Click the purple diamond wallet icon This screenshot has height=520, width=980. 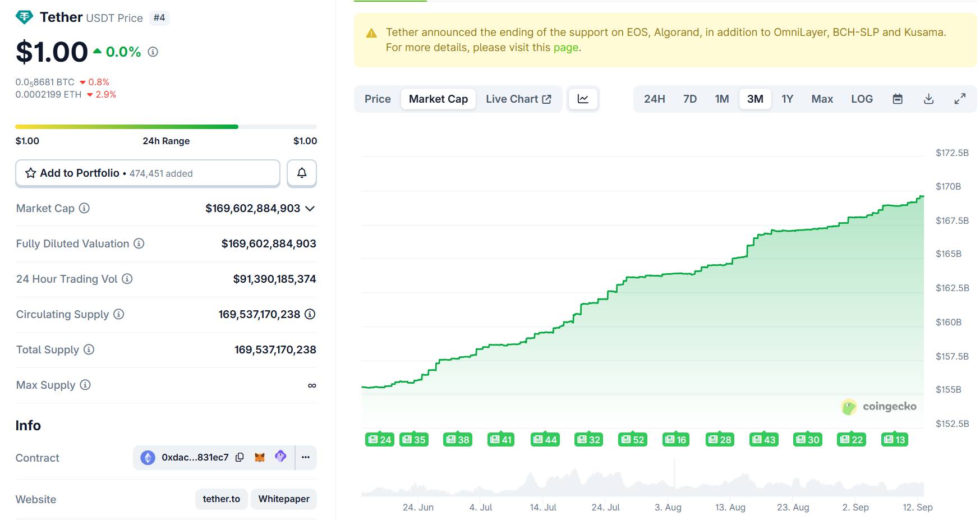(x=280, y=457)
